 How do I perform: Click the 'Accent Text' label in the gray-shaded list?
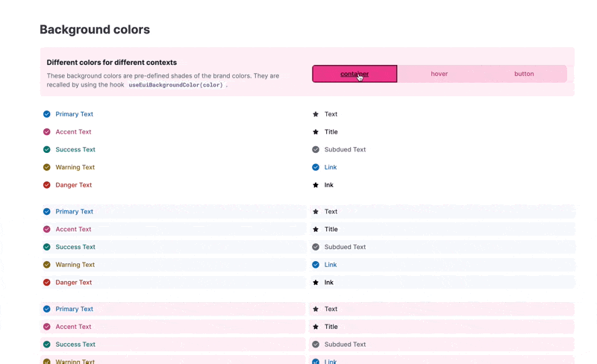pyautogui.click(x=73, y=229)
